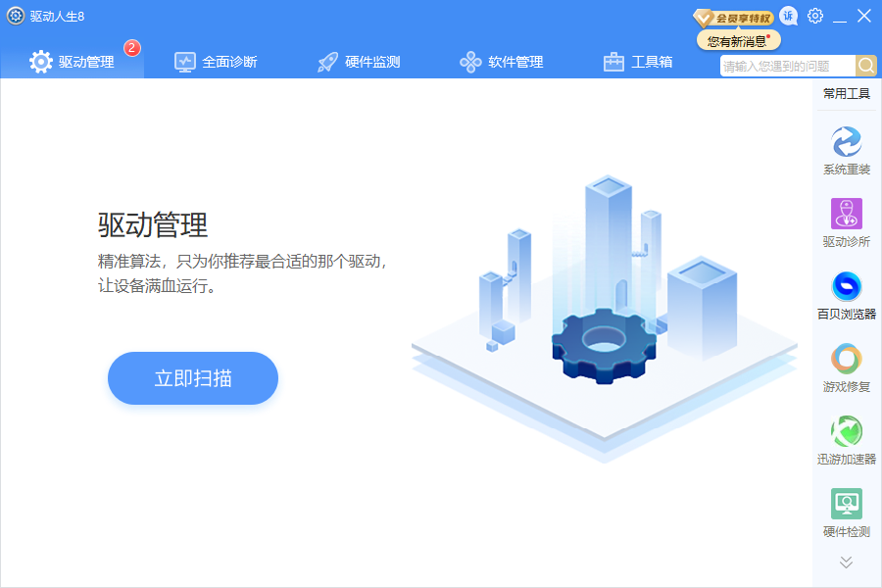Expand more tools with the down chevron
Viewport: 882px width, 588px height.
pyautogui.click(x=846, y=563)
